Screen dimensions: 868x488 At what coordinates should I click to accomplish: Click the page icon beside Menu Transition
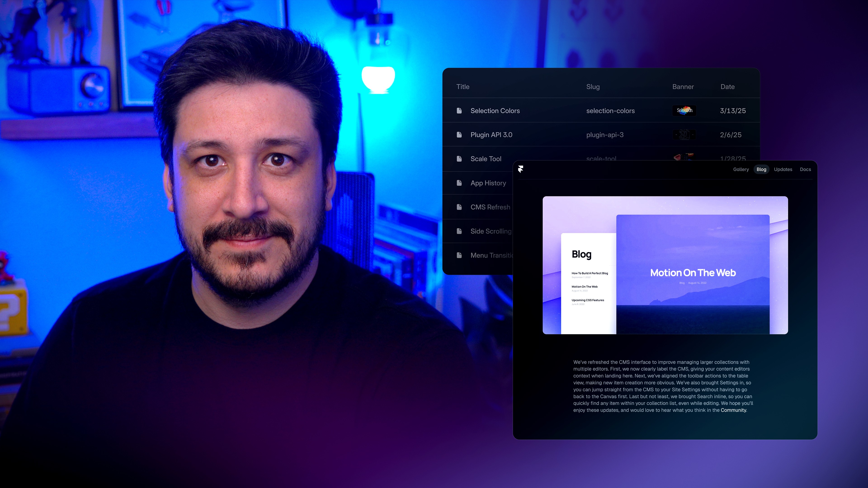(x=459, y=255)
